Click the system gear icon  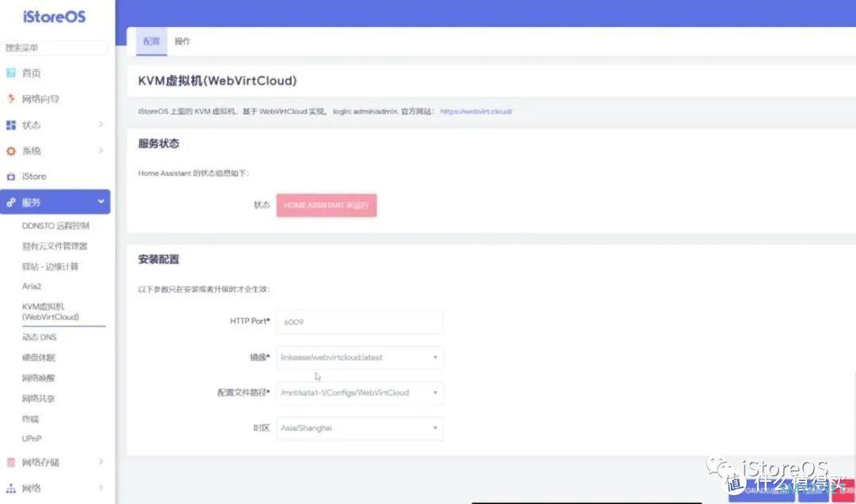pos(11,151)
